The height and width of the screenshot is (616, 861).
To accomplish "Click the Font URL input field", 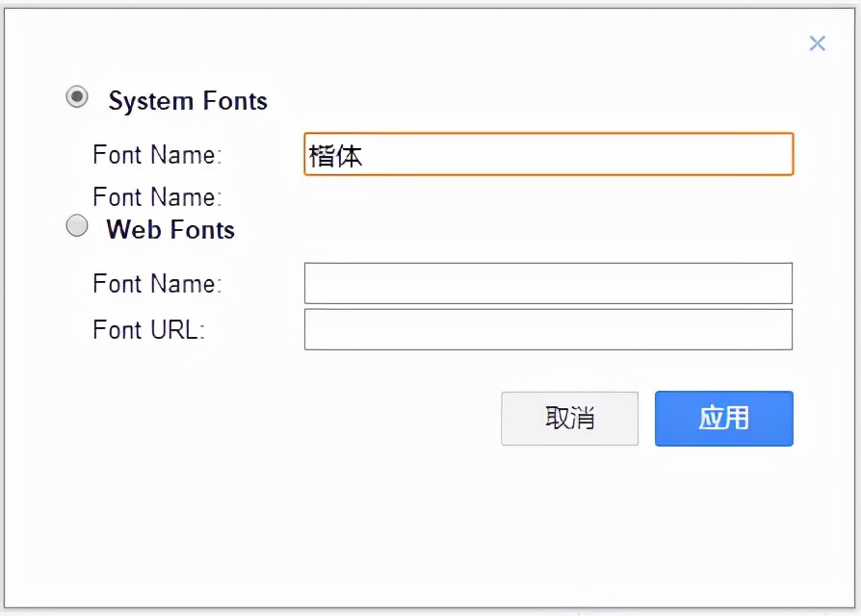I will coord(549,329).
